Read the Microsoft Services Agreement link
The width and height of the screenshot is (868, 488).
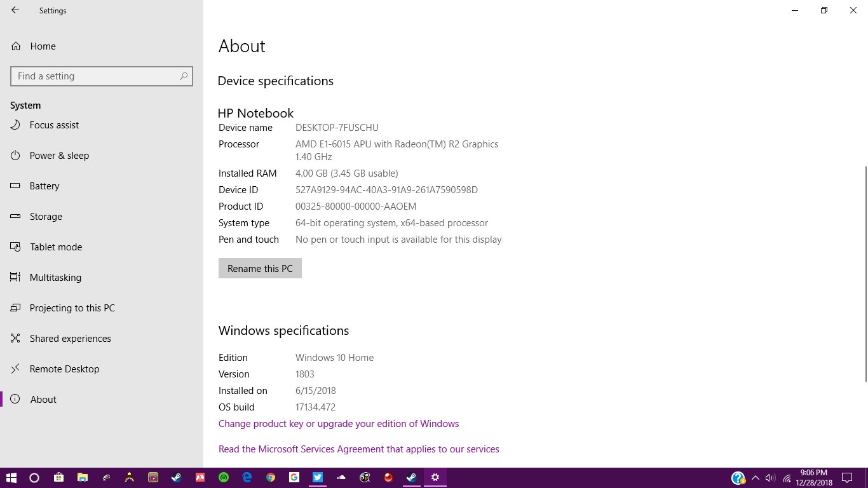click(x=359, y=449)
